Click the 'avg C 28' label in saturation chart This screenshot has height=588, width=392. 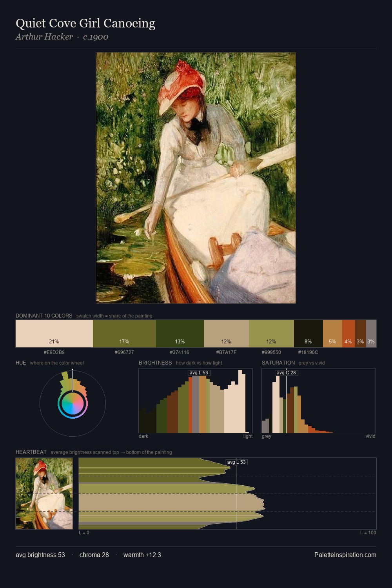pyautogui.click(x=286, y=373)
